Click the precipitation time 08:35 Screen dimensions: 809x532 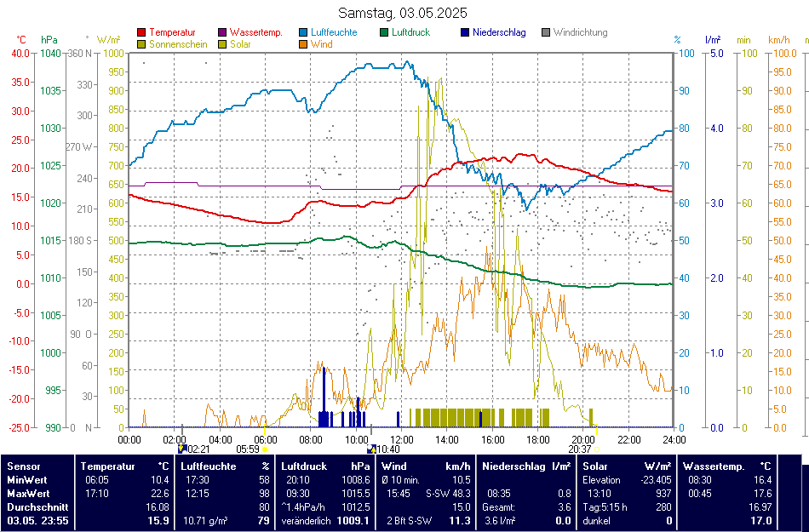pyautogui.click(x=498, y=494)
